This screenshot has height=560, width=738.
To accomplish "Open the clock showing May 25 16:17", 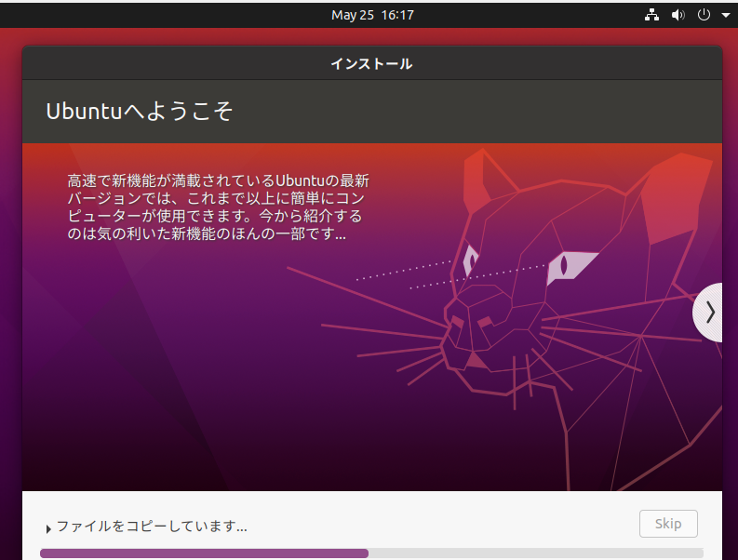I will pyautogui.click(x=372, y=15).
